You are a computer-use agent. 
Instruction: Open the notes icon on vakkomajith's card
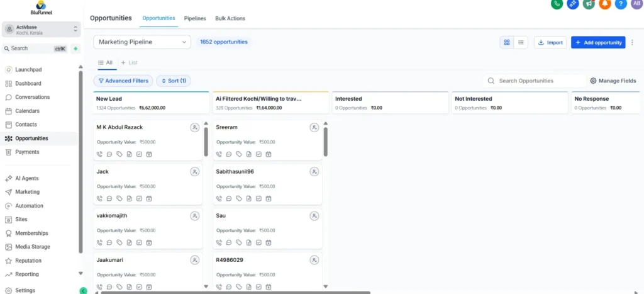(130, 242)
